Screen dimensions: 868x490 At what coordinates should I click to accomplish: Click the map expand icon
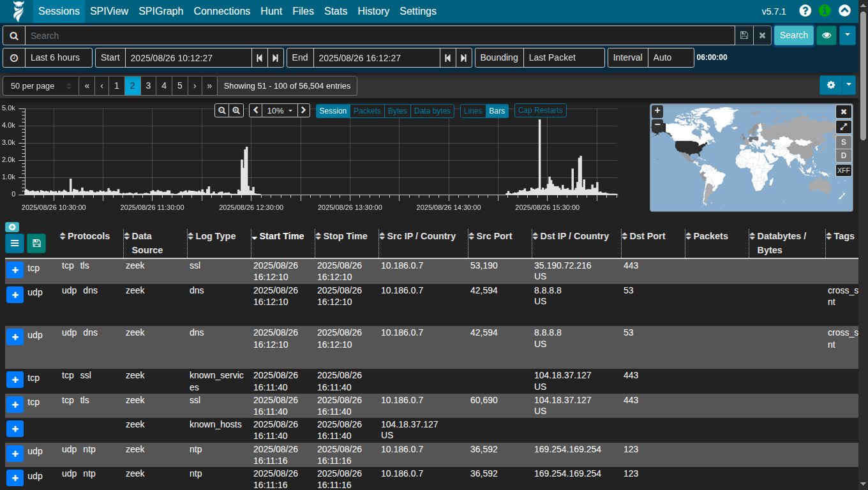point(844,126)
